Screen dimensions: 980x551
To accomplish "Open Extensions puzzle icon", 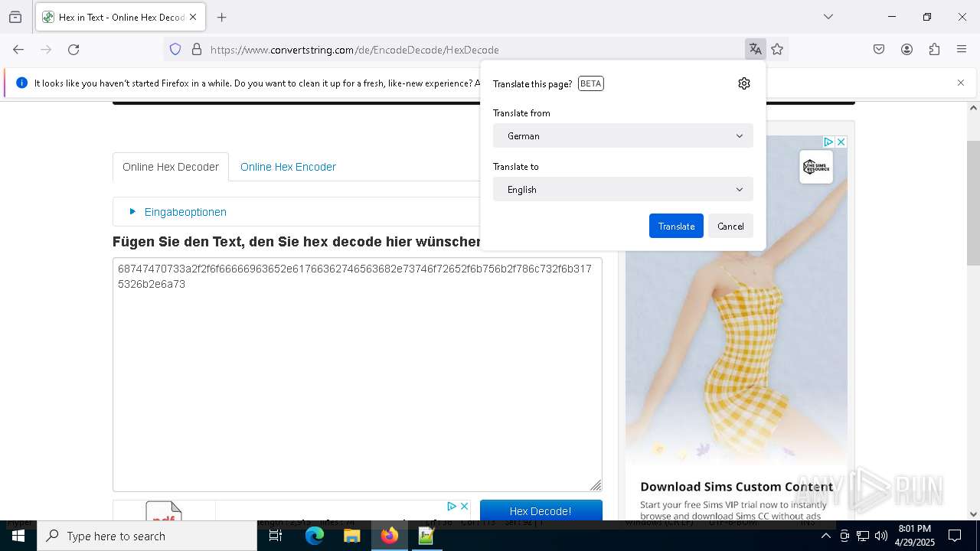I will pyautogui.click(x=934, y=50).
